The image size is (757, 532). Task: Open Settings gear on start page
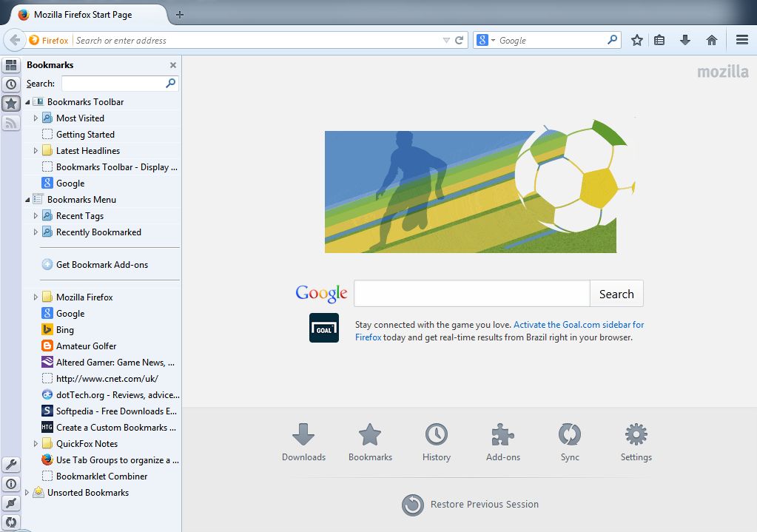636,442
